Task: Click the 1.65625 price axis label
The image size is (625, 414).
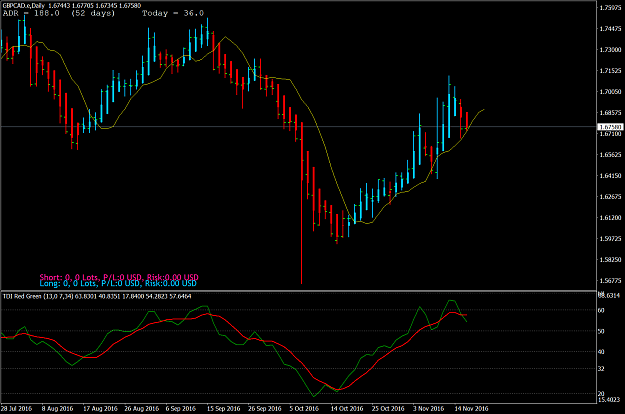Action: tap(610, 154)
